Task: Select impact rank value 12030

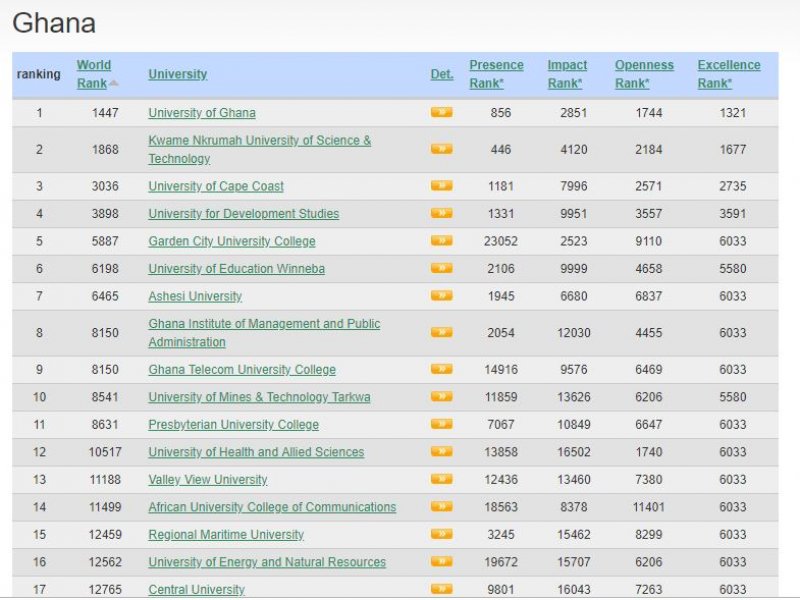Action: click(573, 333)
